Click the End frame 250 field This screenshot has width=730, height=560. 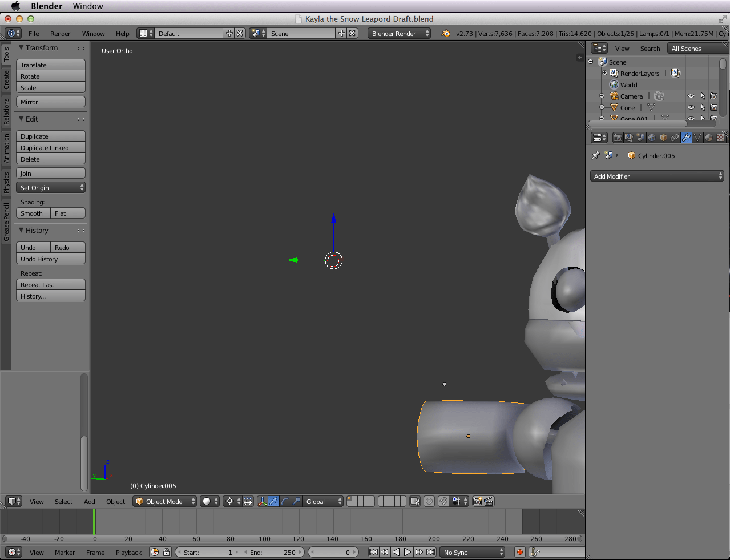pyautogui.click(x=274, y=552)
